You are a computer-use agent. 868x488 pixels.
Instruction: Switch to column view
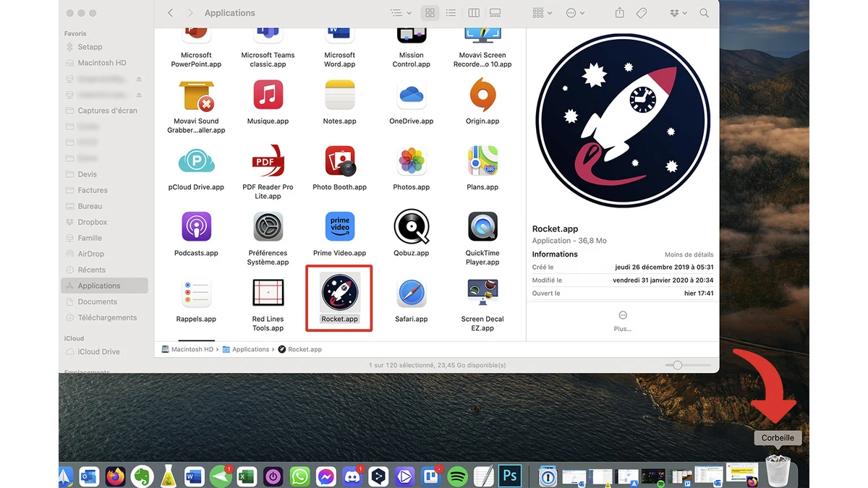point(474,13)
